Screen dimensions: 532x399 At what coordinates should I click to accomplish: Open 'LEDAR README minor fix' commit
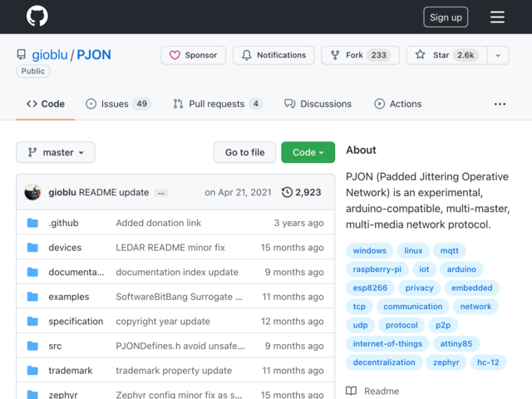(170, 248)
